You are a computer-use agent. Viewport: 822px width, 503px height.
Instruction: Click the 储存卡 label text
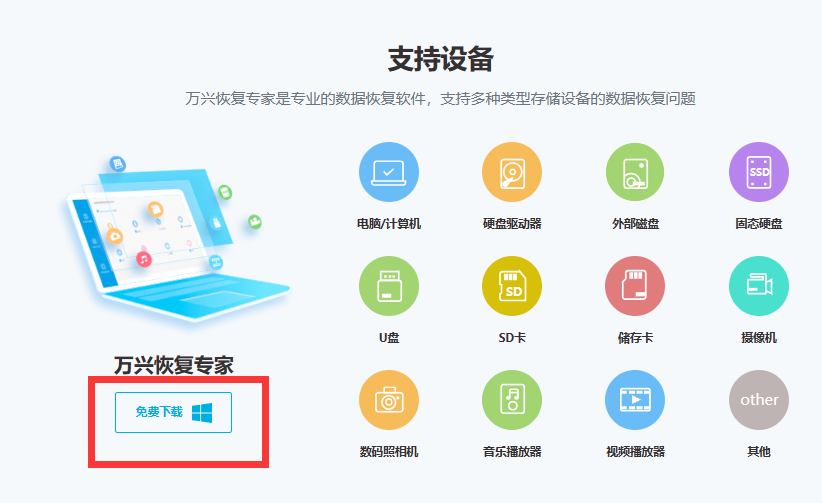[x=635, y=338]
